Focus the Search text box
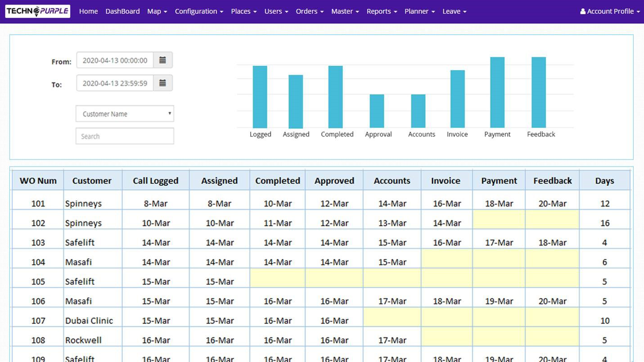 tap(125, 136)
